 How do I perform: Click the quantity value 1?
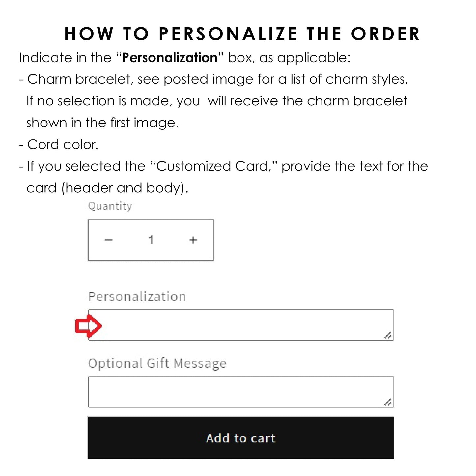point(151,240)
